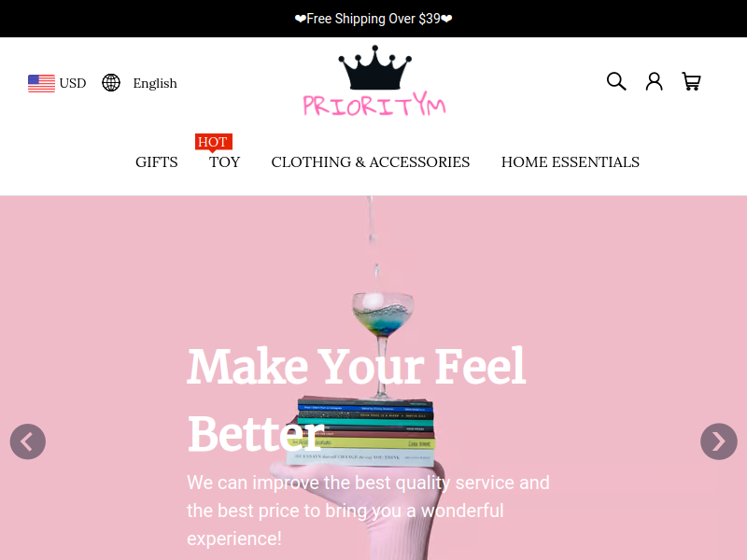Go to previous slide arrow
Viewport: 747px width, 560px height.
click(28, 441)
